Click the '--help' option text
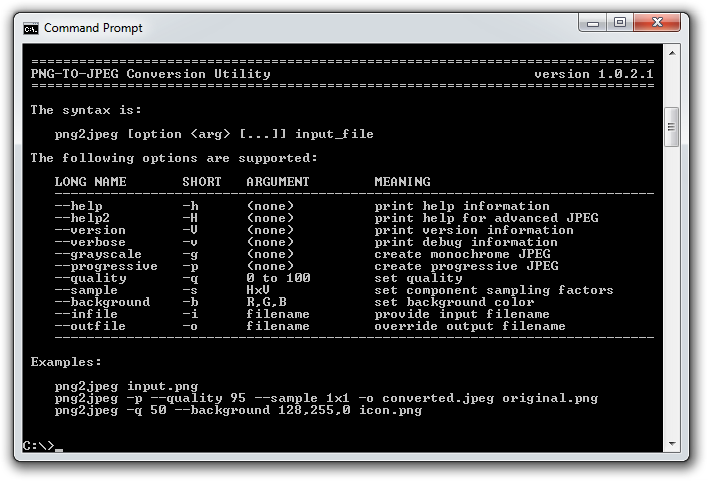708x481 pixels. tap(79, 206)
